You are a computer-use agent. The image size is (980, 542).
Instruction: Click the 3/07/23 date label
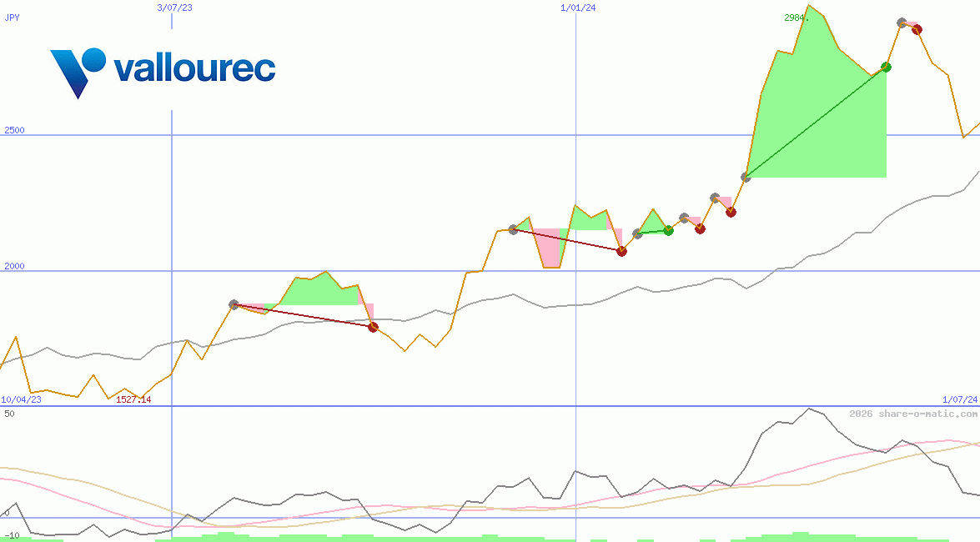pos(174,7)
